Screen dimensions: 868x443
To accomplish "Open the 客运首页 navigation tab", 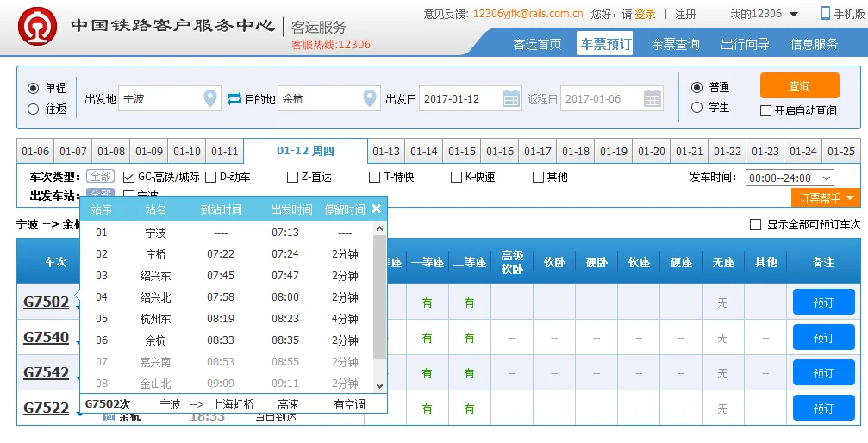I will click(538, 44).
